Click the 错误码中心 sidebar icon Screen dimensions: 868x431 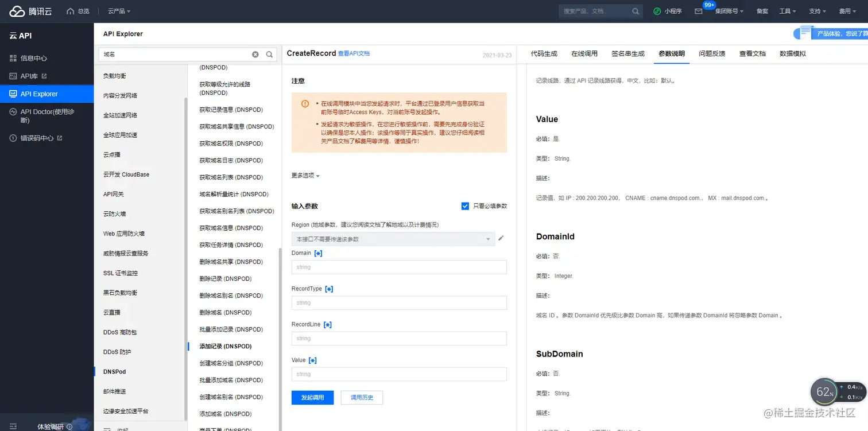pos(13,138)
